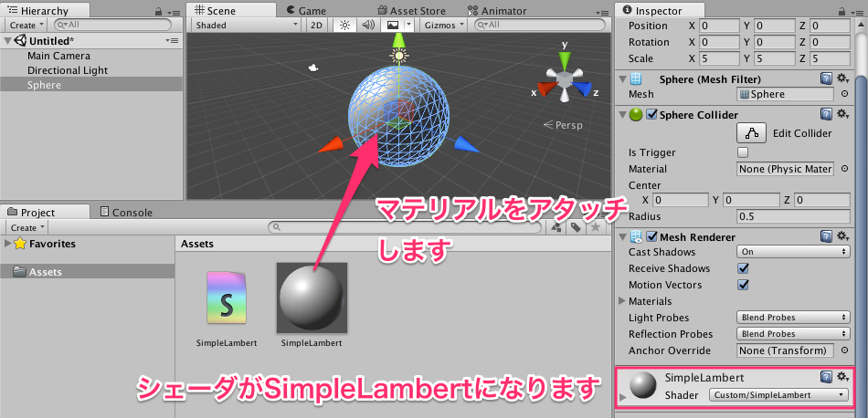Toggle scene effects image icon
868x418 pixels.
point(393,25)
